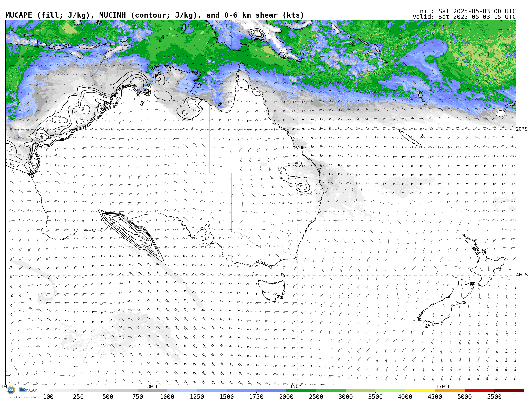Screen dimensions: 532x400
Task: Select the map title starting with MUCAPE
Action: pos(155,15)
